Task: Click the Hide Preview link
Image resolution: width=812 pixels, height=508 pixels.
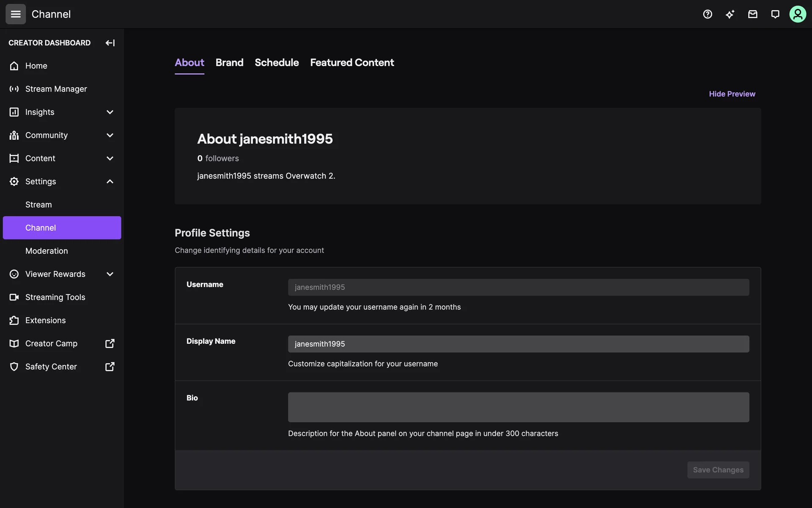Action: coord(732,94)
